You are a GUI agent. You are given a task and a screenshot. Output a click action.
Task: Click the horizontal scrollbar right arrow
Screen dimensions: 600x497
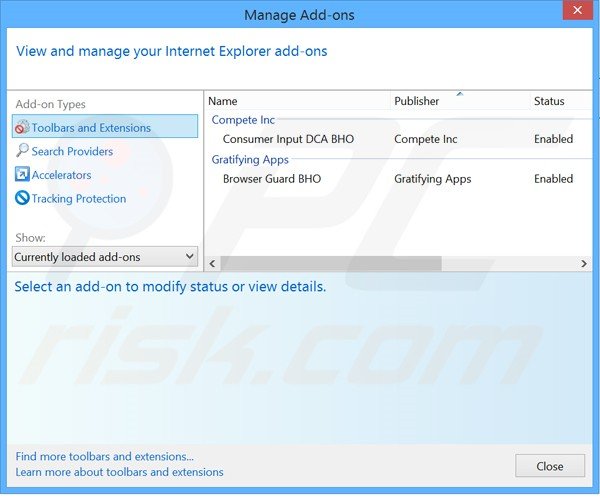(x=584, y=264)
